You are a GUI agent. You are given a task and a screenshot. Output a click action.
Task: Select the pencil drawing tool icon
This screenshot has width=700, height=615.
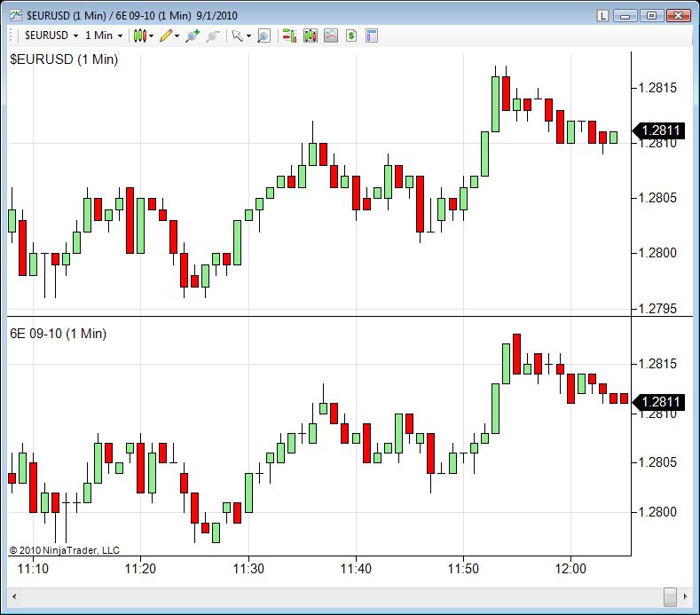pos(166,35)
